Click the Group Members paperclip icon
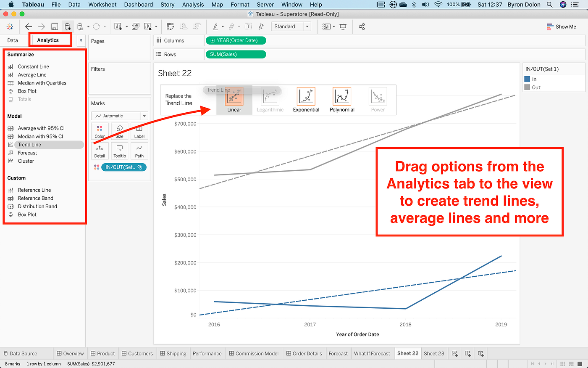Screen dimensions: 588x368 pos(231,26)
